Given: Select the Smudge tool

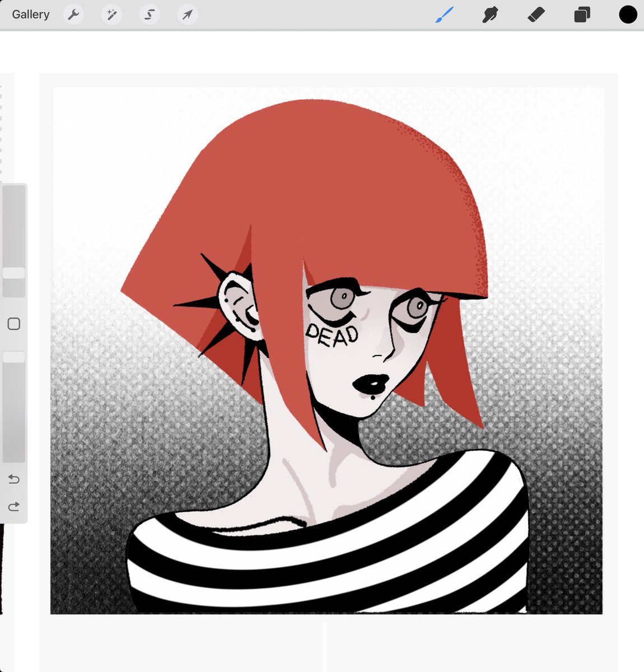Looking at the screenshot, I should [x=490, y=15].
